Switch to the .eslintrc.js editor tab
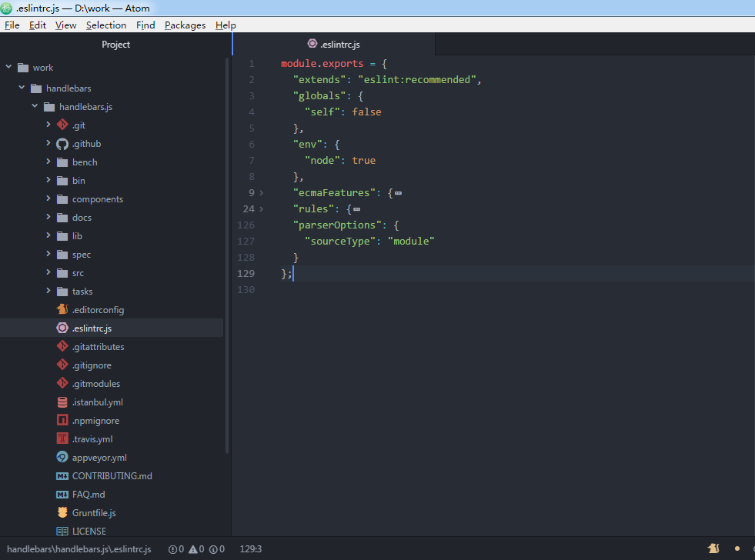 [x=334, y=45]
